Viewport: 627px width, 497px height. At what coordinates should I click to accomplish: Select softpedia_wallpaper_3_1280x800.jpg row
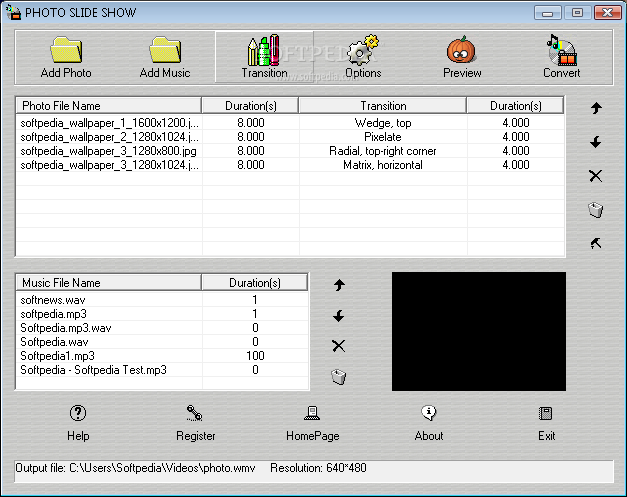pyautogui.click(x=290, y=151)
